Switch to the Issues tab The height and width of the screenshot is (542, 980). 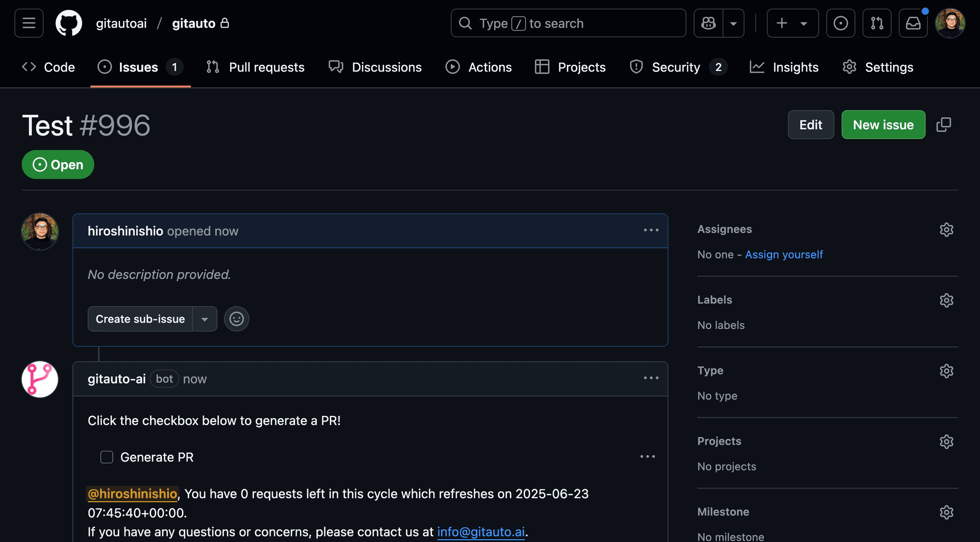[x=140, y=67]
